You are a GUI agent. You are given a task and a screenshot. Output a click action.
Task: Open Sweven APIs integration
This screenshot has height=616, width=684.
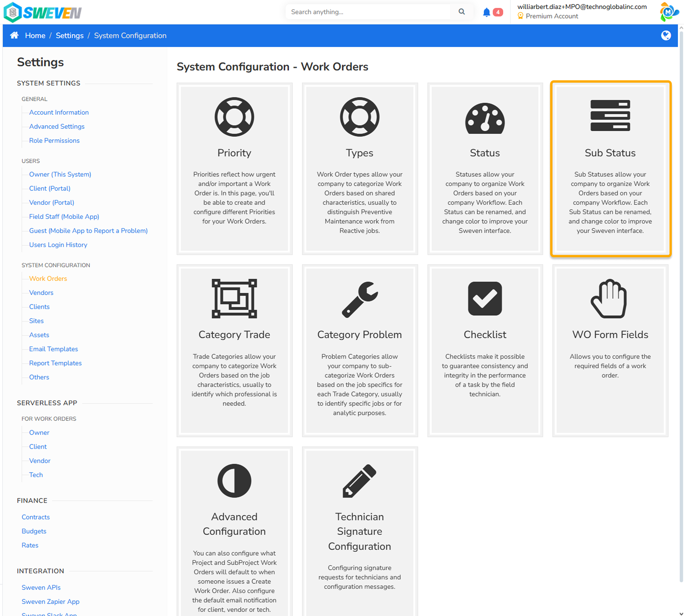(41, 588)
